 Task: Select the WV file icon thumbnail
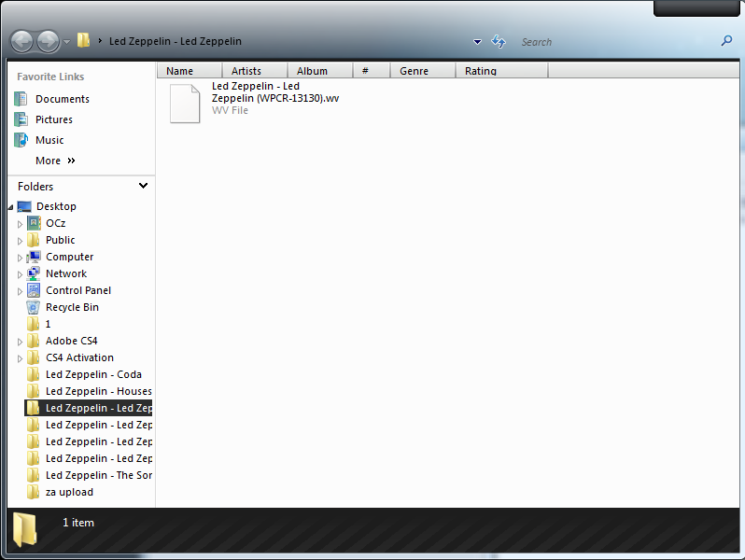click(185, 104)
